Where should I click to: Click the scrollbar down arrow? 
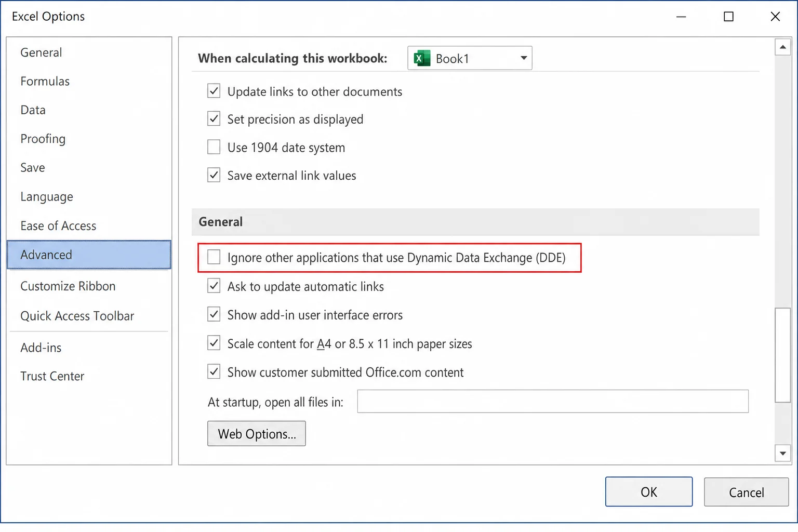[x=782, y=453]
